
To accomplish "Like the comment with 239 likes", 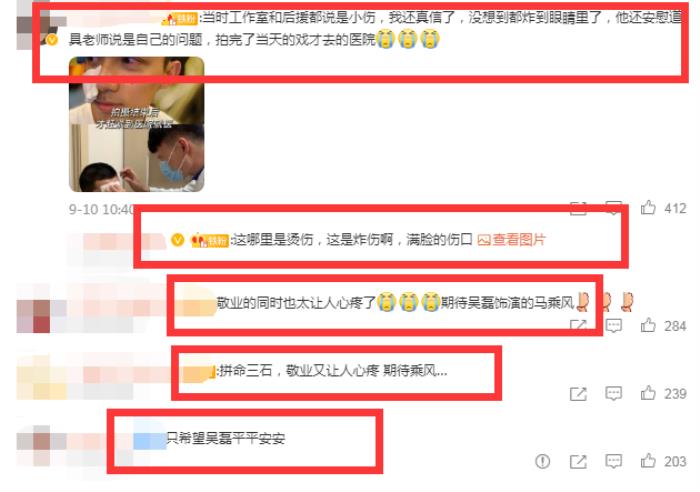I will (648, 393).
